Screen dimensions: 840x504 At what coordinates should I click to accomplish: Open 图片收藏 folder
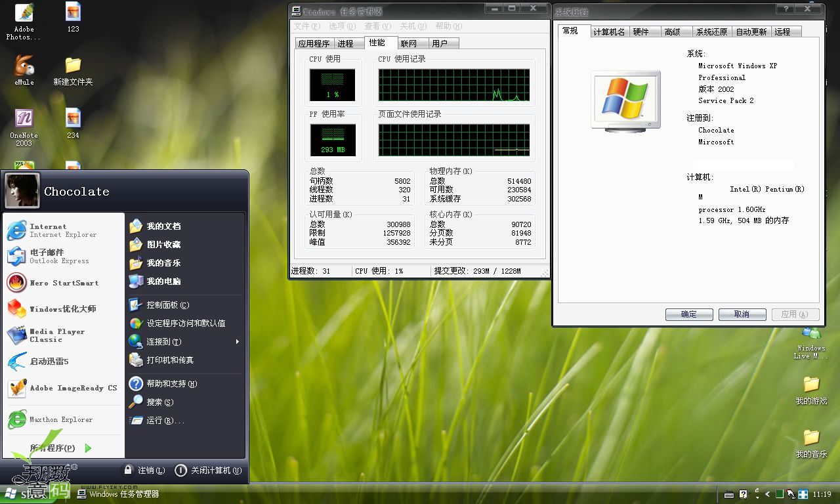pyautogui.click(x=185, y=245)
